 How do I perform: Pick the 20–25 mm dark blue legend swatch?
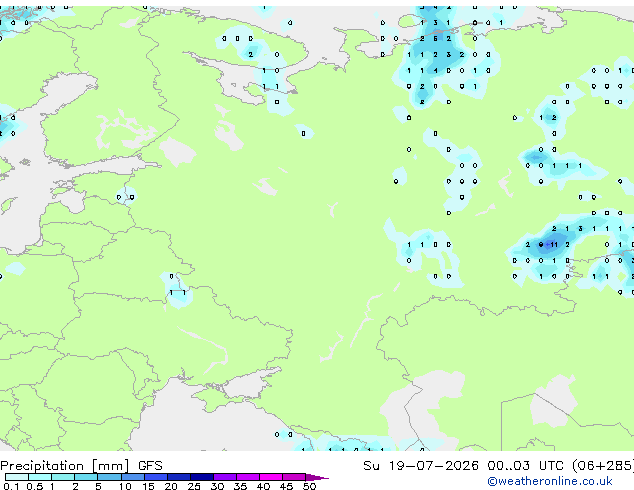[x=179, y=477]
